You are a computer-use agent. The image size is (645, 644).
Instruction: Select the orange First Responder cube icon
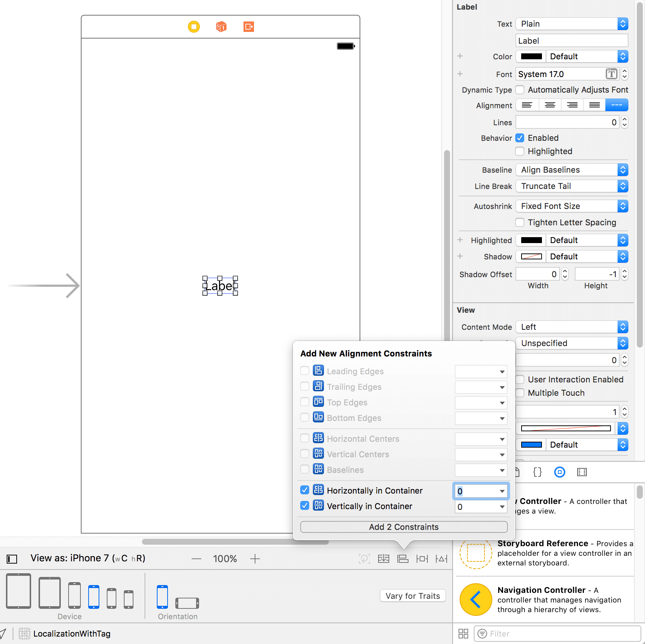point(221,26)
